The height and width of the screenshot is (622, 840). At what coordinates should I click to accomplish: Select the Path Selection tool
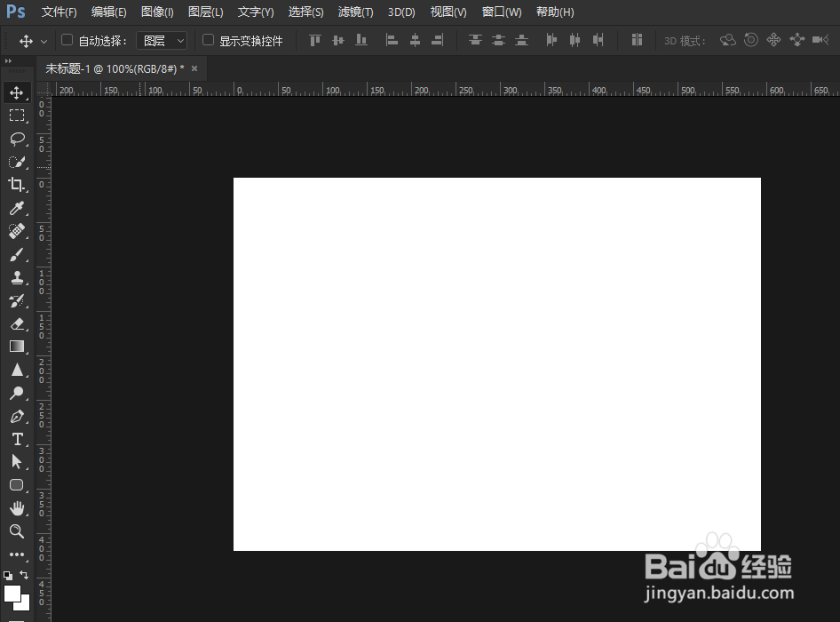click(x=17, y=462)
